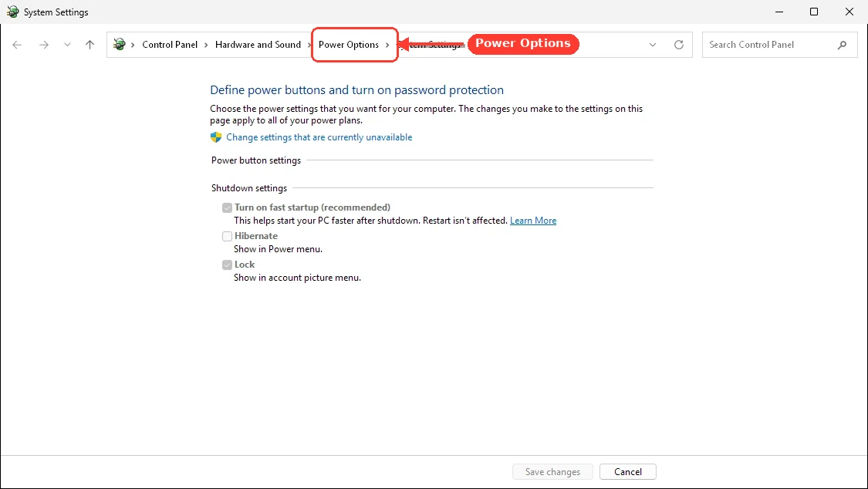Click the shield icon beside Change settings
This screenshot has height=489, width=868.
[x=216, y=137]
